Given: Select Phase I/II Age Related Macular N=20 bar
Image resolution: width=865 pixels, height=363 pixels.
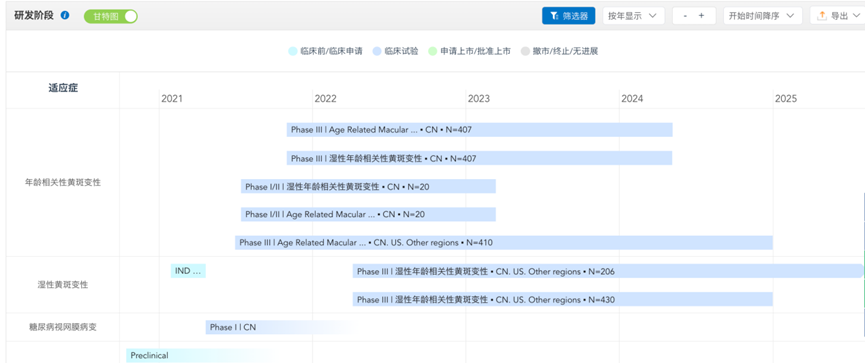Looking at the screenshot, I should pyautogui.click(x=369, y=214).
